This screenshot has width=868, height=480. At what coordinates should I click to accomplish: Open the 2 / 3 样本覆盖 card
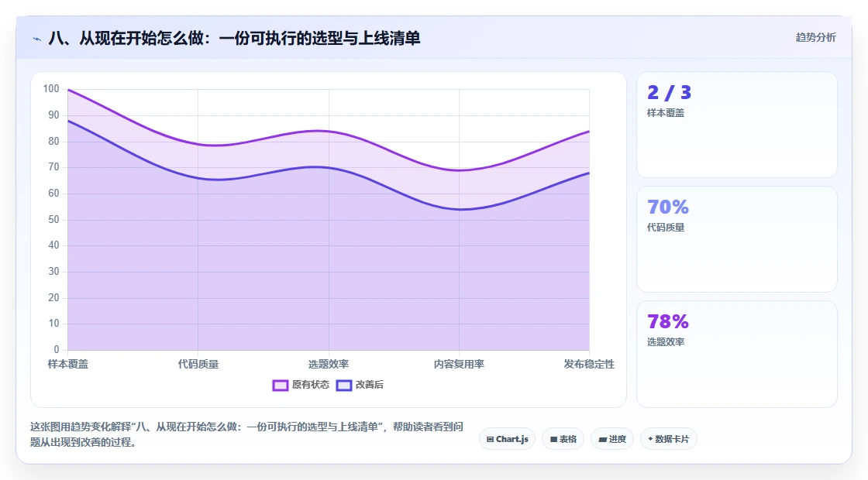[x=737, y=125]
